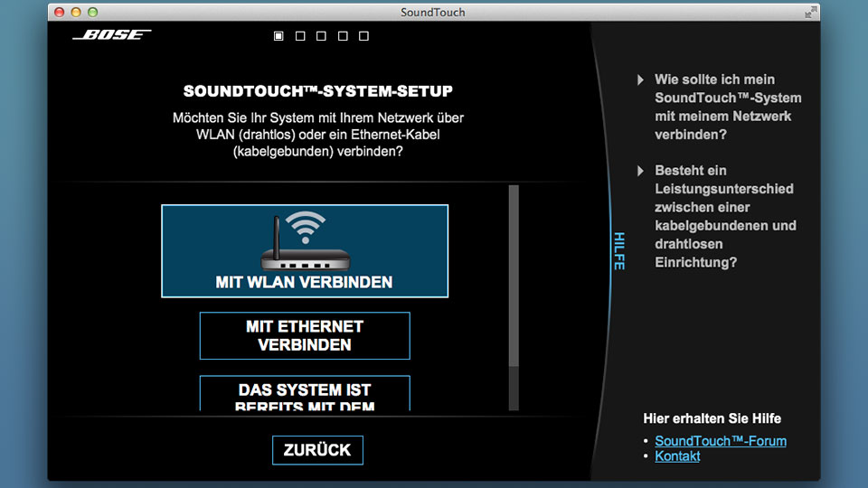Click the fifth setup step indicator
Screen dimensions: 868x488
coord(363,36)
